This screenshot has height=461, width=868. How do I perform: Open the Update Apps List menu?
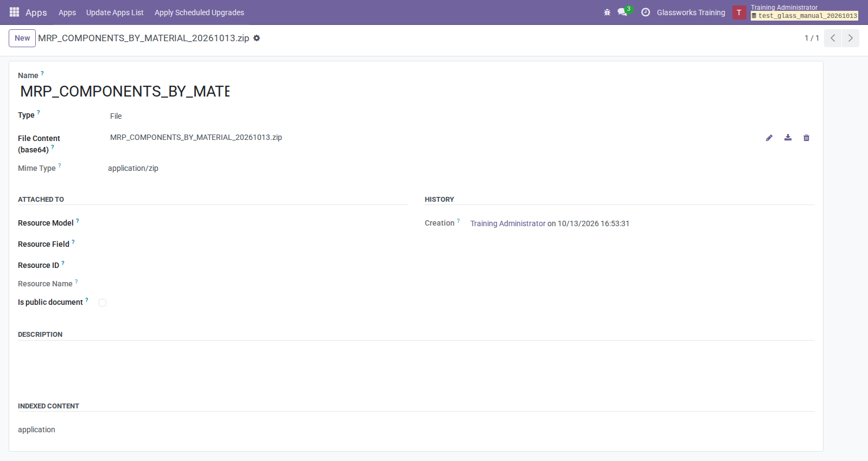coord(115,12)
